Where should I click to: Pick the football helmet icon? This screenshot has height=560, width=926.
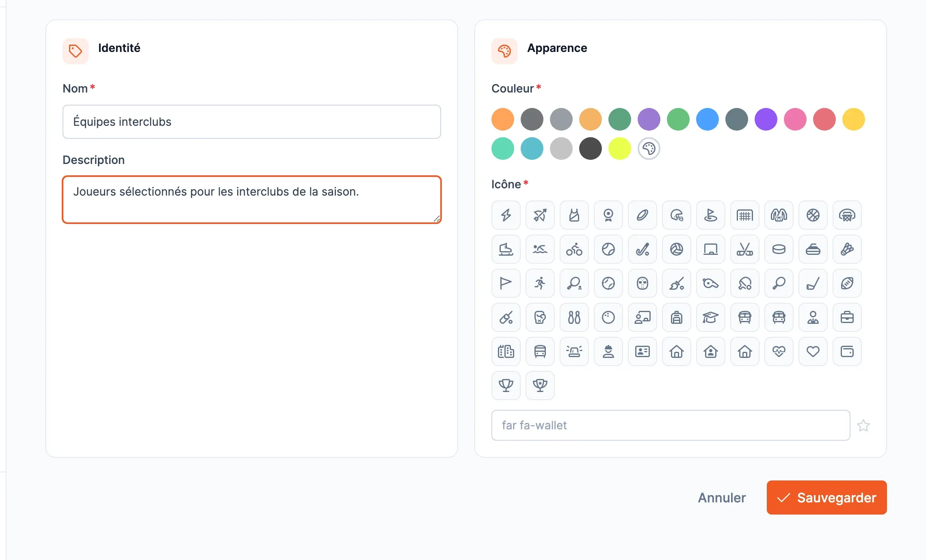coord(676,215)
